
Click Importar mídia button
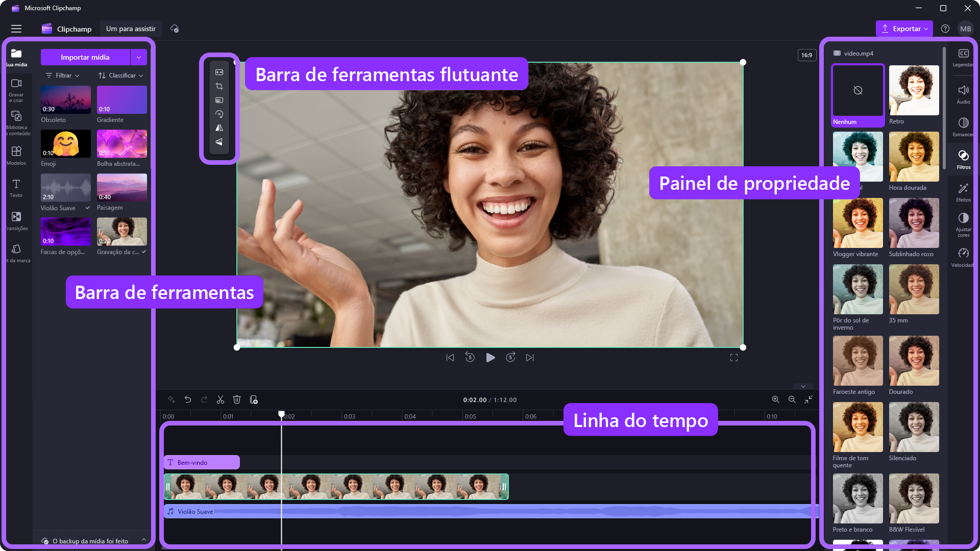85,57
